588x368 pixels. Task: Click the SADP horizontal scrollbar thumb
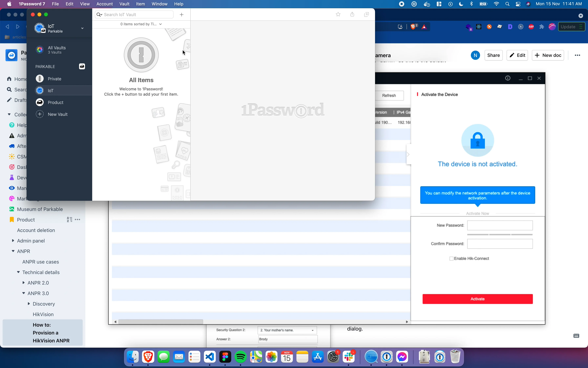pos(161,322)
